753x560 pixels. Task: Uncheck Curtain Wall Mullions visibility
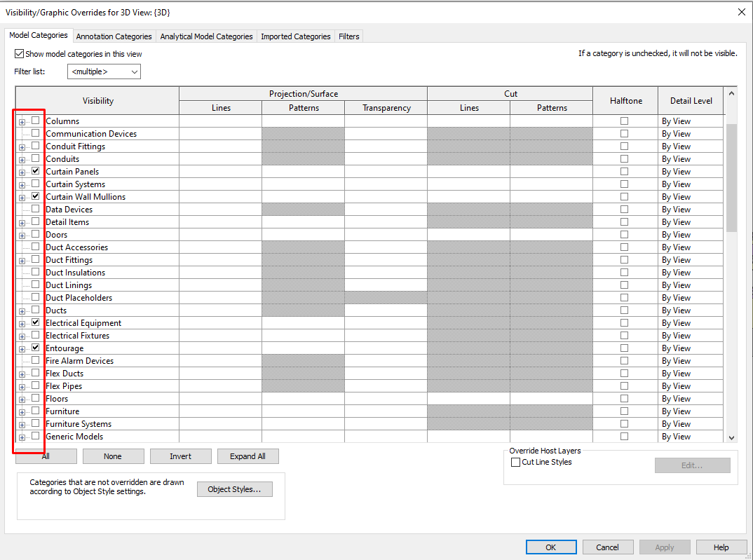coord(36,196)
